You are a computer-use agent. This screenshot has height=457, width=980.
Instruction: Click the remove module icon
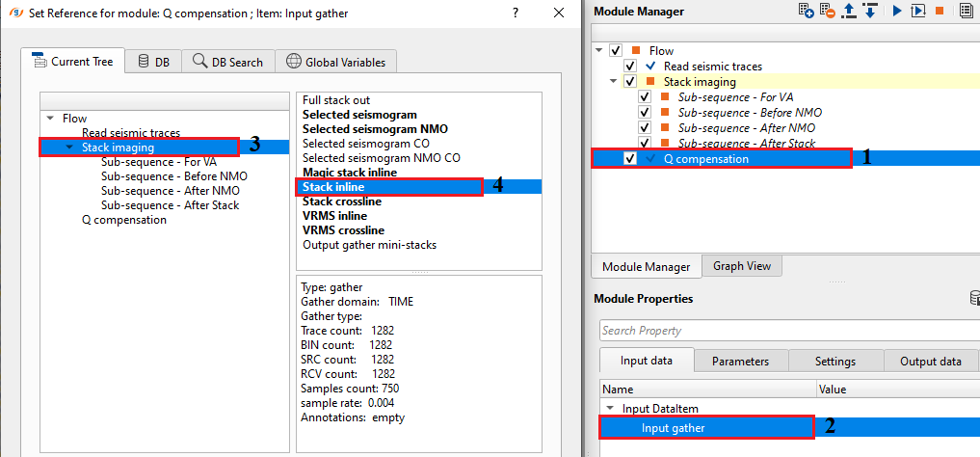tap(828, 11)
